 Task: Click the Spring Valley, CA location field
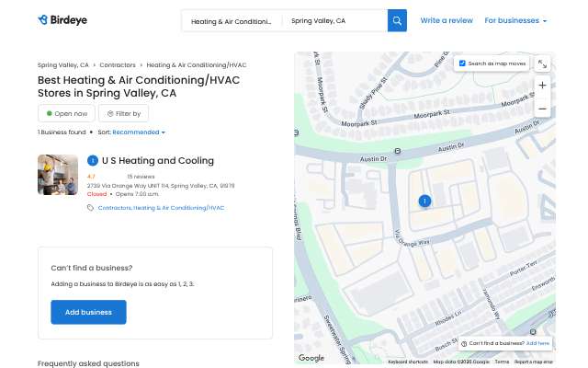coord(334,21)
